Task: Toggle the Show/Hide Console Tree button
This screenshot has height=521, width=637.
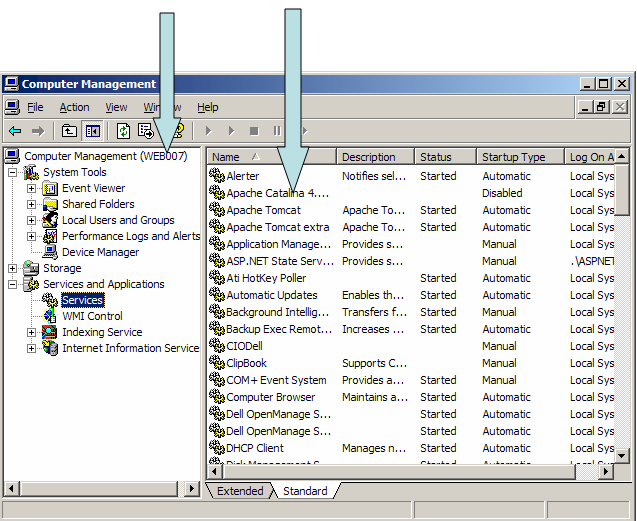Action: [x=93, y=131]
